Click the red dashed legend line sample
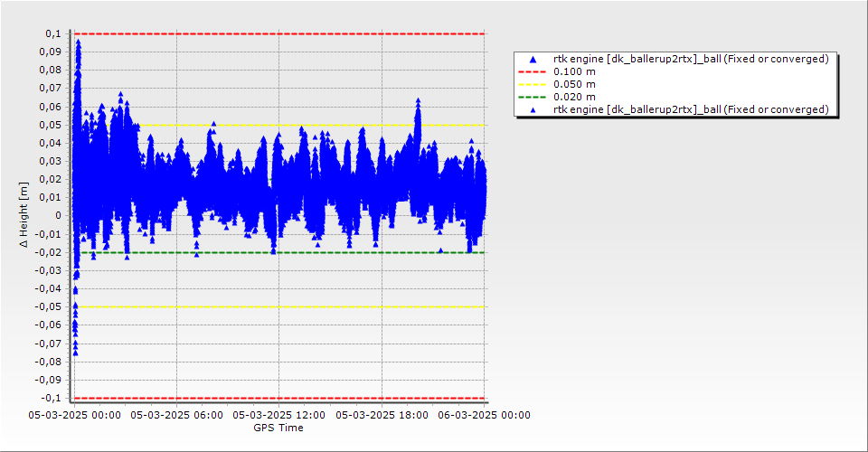Viewport: 868px width, 452px height. (x=532, y=72)
